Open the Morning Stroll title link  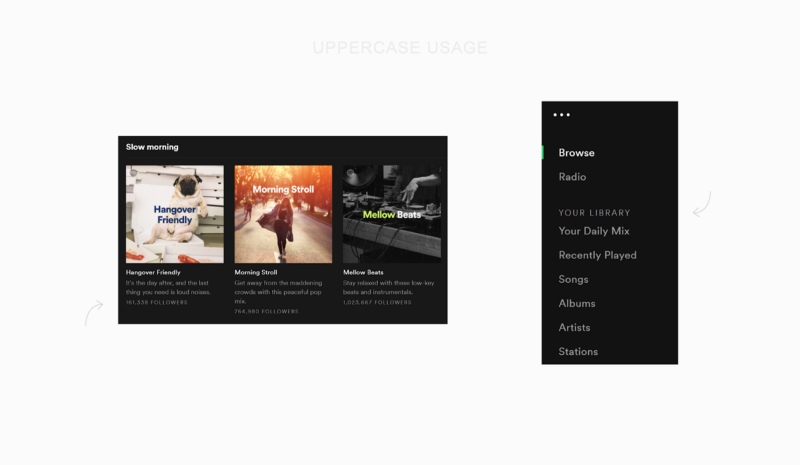[256, 272]
